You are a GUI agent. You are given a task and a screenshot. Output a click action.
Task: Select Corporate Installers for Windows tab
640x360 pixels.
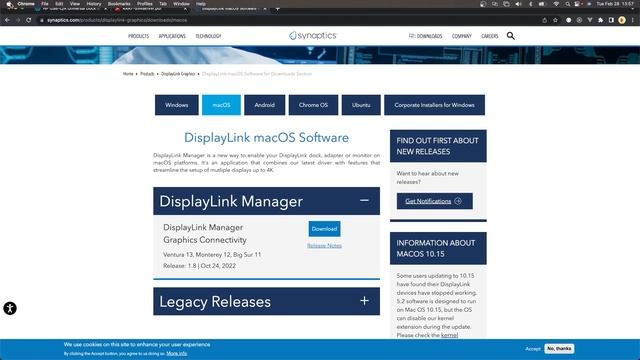click(x=434, y=105)
